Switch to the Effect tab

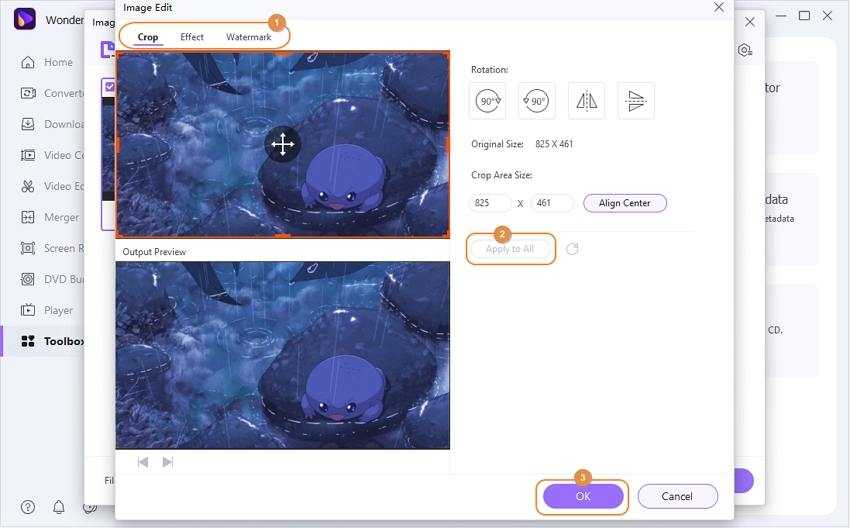point(192,37)
